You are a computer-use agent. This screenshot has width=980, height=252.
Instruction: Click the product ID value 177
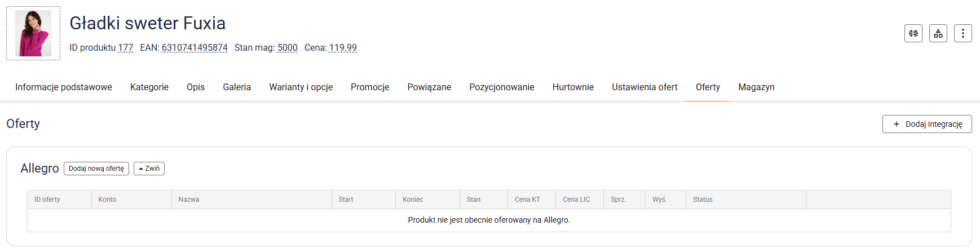(125, 48)
